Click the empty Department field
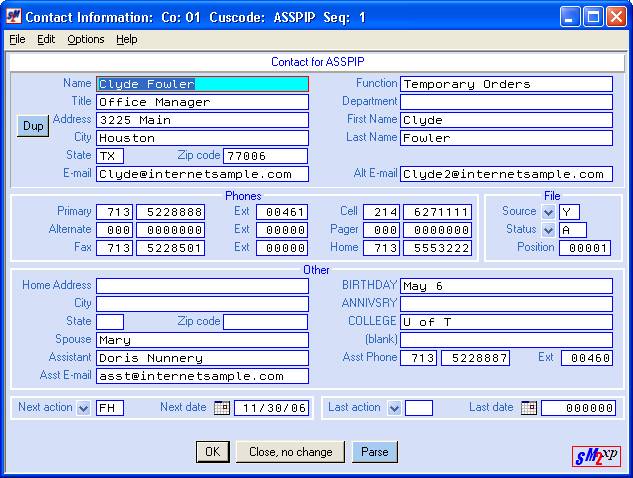The image size is (633, 478). pos(507,102)
